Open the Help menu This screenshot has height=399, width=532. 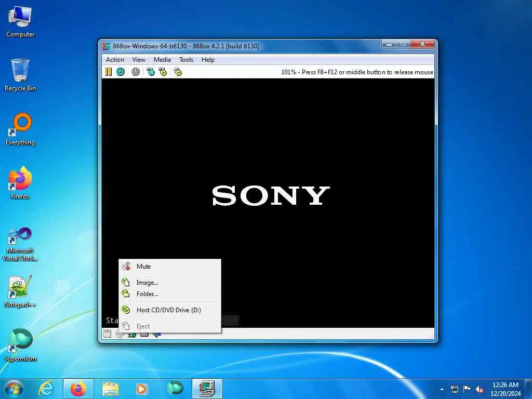coord(208,60)
